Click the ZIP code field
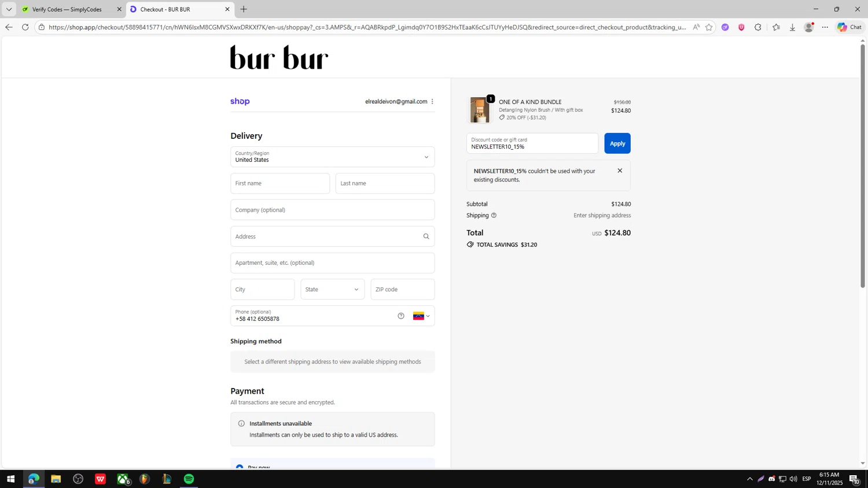This screenshot has width=868, height=488. 403,289
